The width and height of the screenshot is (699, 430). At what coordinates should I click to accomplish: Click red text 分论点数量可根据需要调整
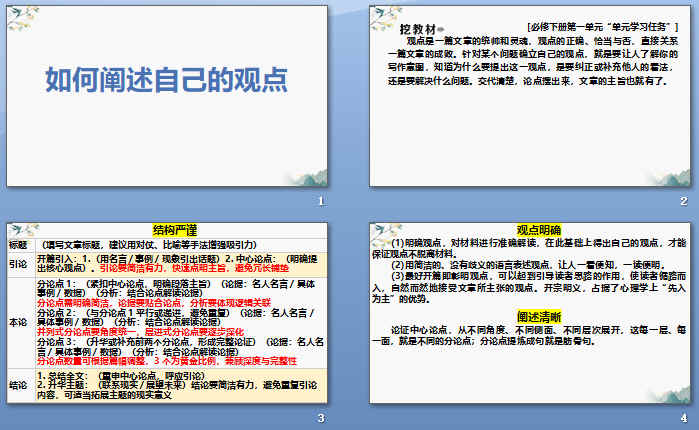pos(167,361)
